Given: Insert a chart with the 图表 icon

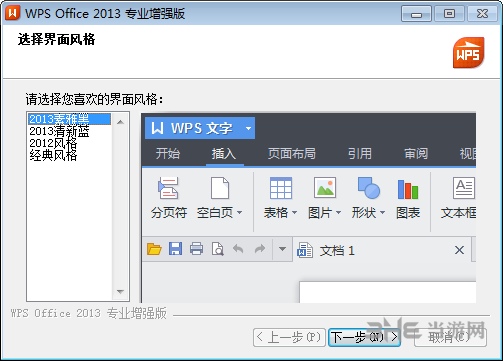Looking at the screenshot, I should 408,189.
